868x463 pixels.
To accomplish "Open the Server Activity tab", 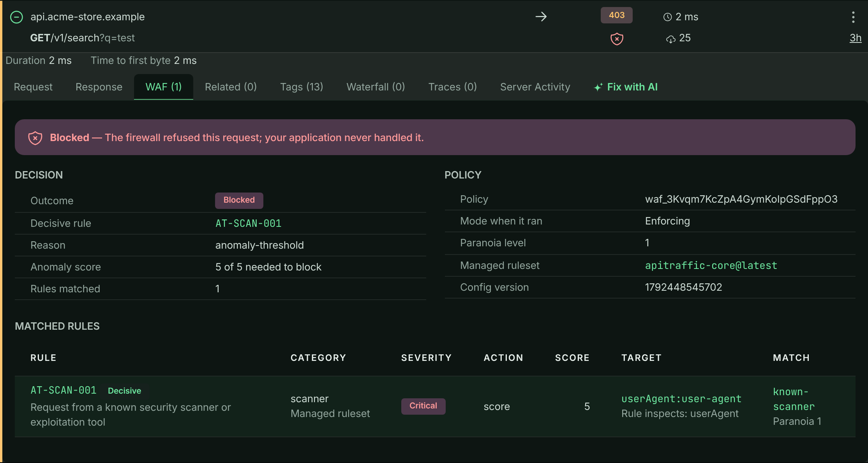I will 535,87.
